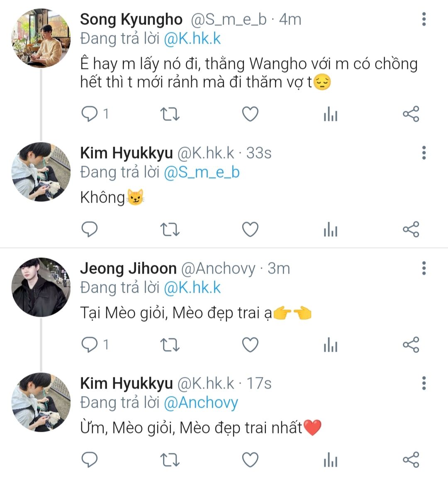Viewport: 448px width, 477px height.
Task: Open the @Anchovy mention link
Action: [201, 403]
